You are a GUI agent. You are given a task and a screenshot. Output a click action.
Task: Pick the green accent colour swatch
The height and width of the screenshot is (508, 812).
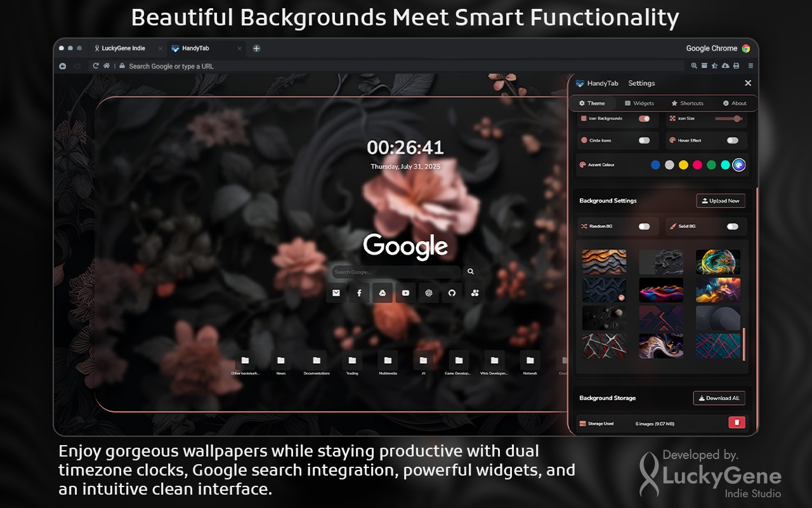click(x=711, y=165)
